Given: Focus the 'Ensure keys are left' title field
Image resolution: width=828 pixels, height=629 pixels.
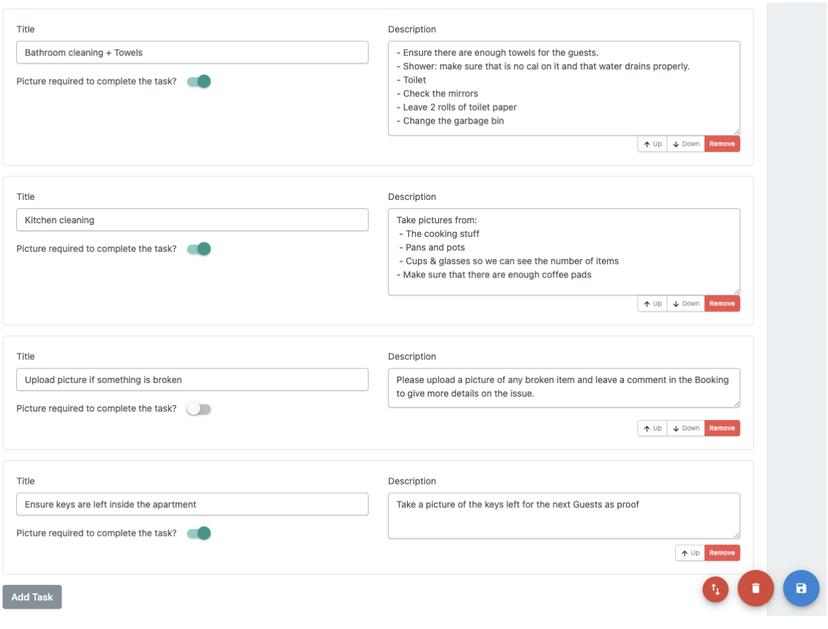Looking at the screenshot, I should (x=192, y=505).
